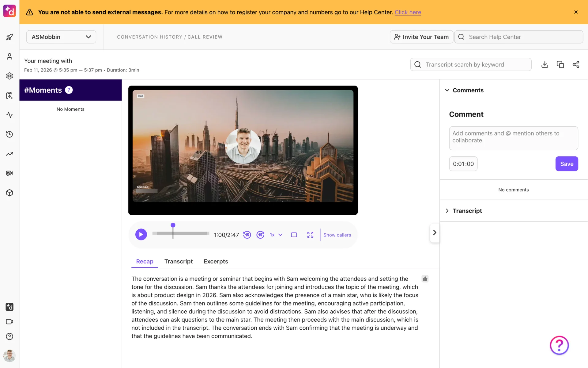Image resolution: width=588 pixels, height=368 pixels.
Task: Open the Help Center 'Click here' link
Action: (408, 12)
